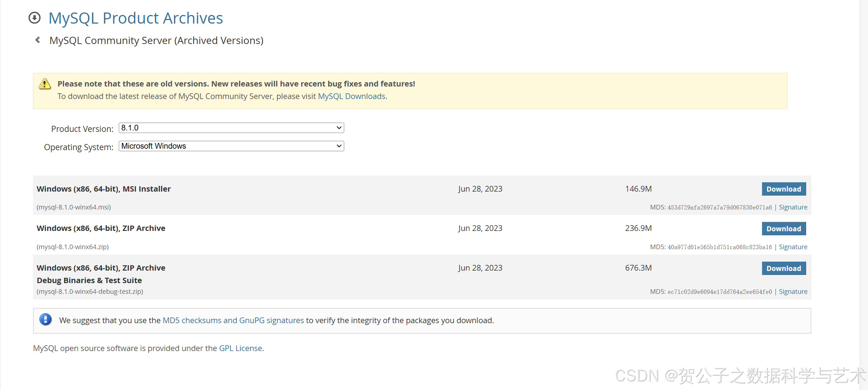868x390 pixels.
Task: Click the 236.9M file size
Action: pos(638,228)
